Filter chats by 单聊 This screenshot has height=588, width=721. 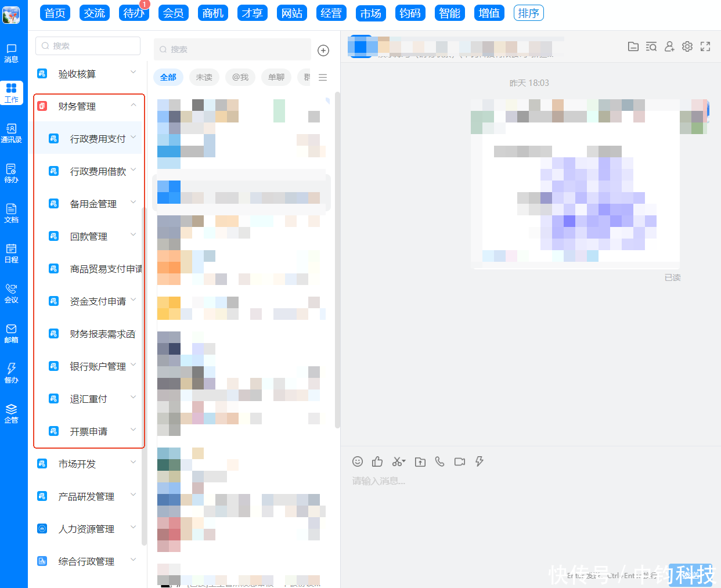click(276, 77)
